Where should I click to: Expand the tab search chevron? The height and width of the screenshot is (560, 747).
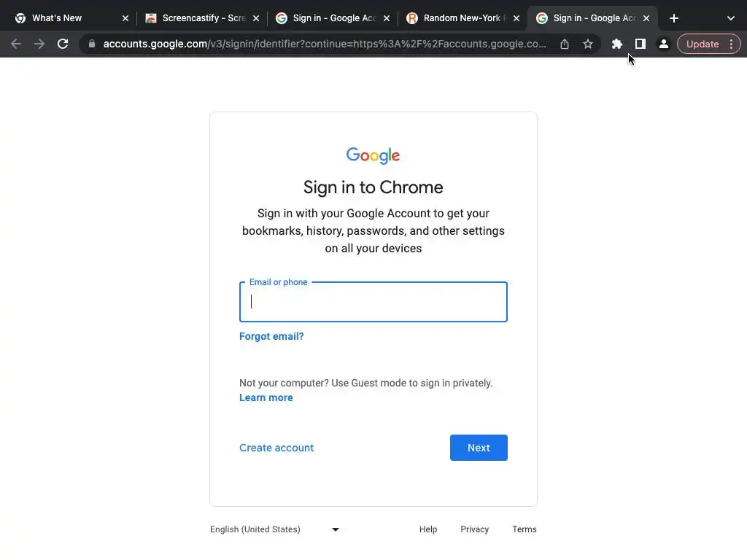[x=730, y=18]
